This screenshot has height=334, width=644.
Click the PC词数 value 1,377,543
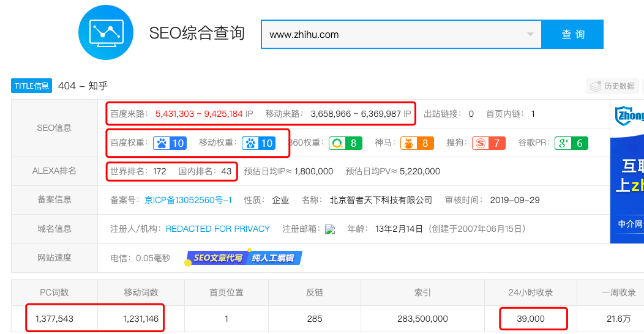pos(54,319)
